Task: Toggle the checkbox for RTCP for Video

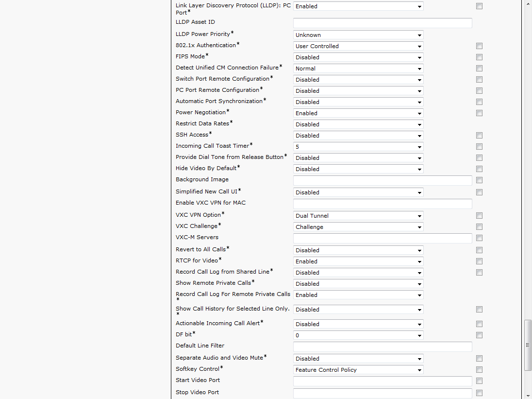Action: (479, 261)
